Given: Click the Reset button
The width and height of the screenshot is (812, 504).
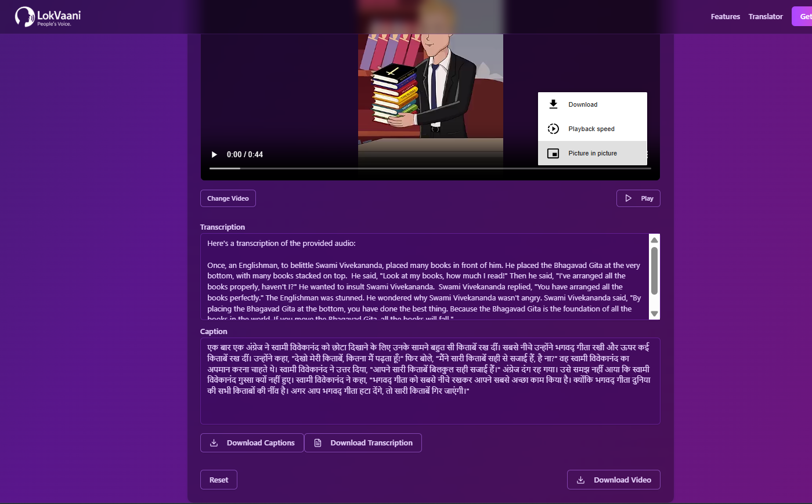Looking at the screenshot, I should pyautogui.click(x=219, y=480).
